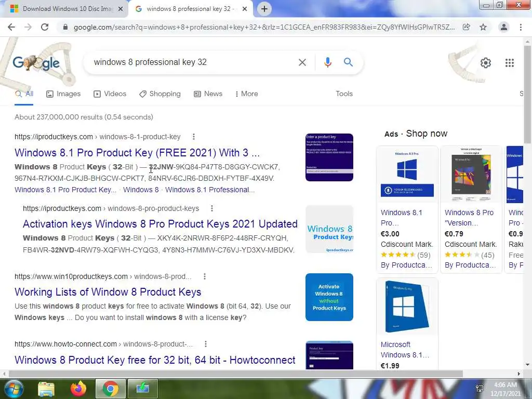The width and height of the screenshot is (532, 399).
Task: Share this page via address bar icon
Action: point(467,27)
